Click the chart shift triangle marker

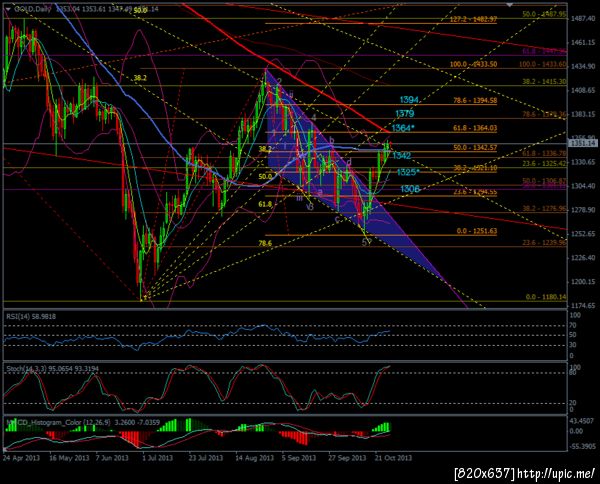[x=509, y=5]
